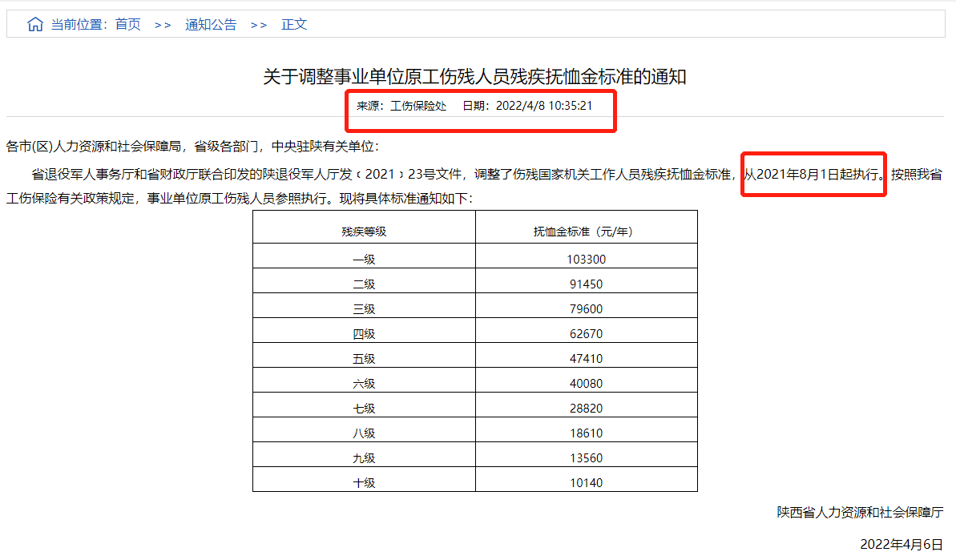Select the 十级 table cell

(364, 480)
